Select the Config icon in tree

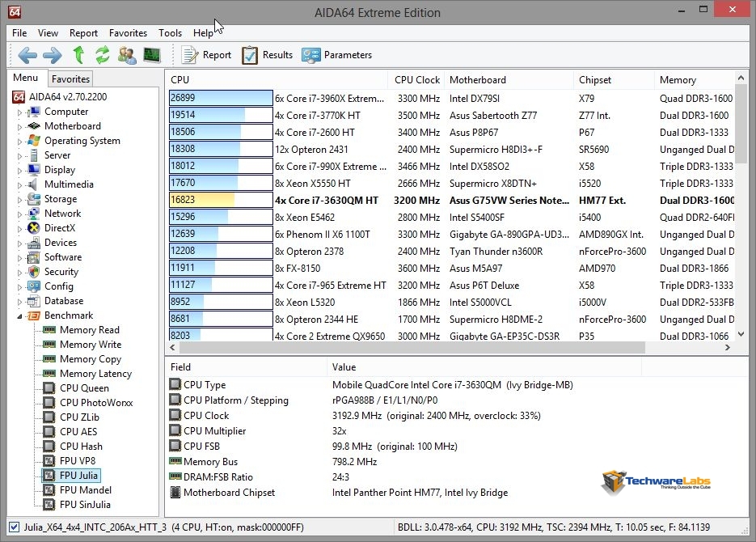pos(34,286)
